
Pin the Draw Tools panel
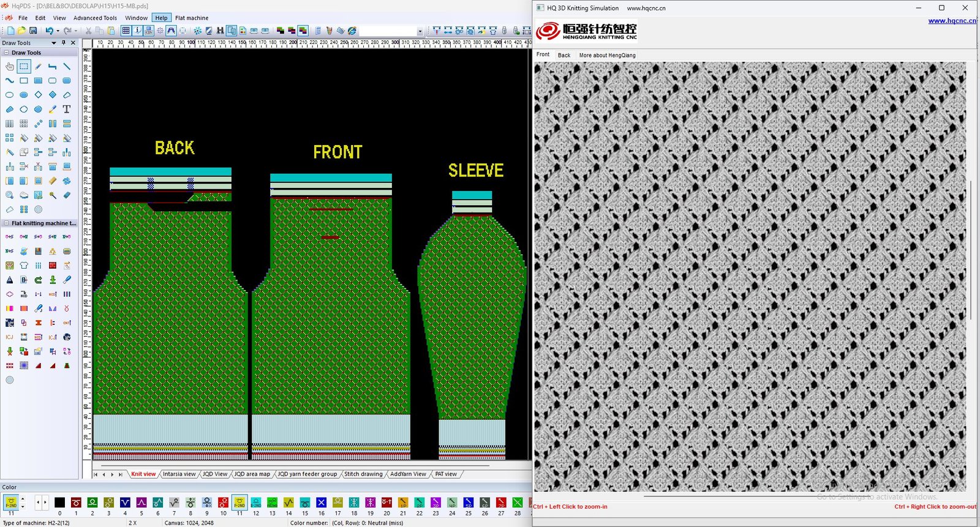pos(64,43)
